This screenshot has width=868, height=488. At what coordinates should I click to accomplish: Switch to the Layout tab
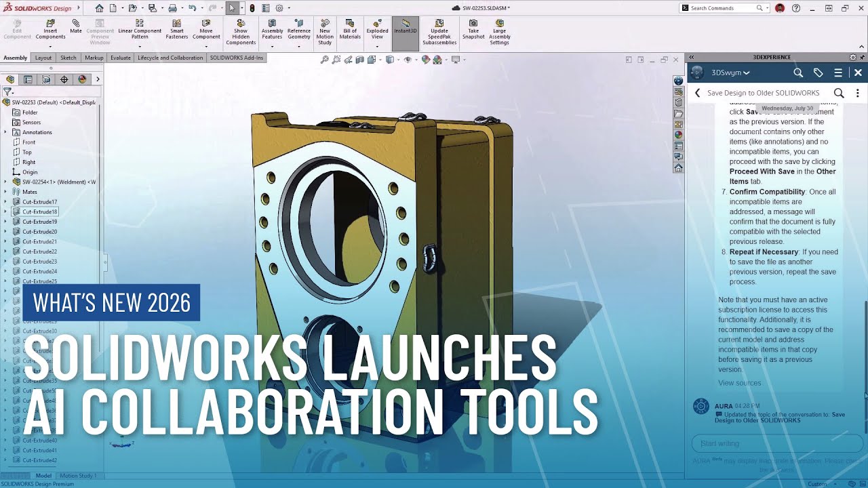pos(43,58)
